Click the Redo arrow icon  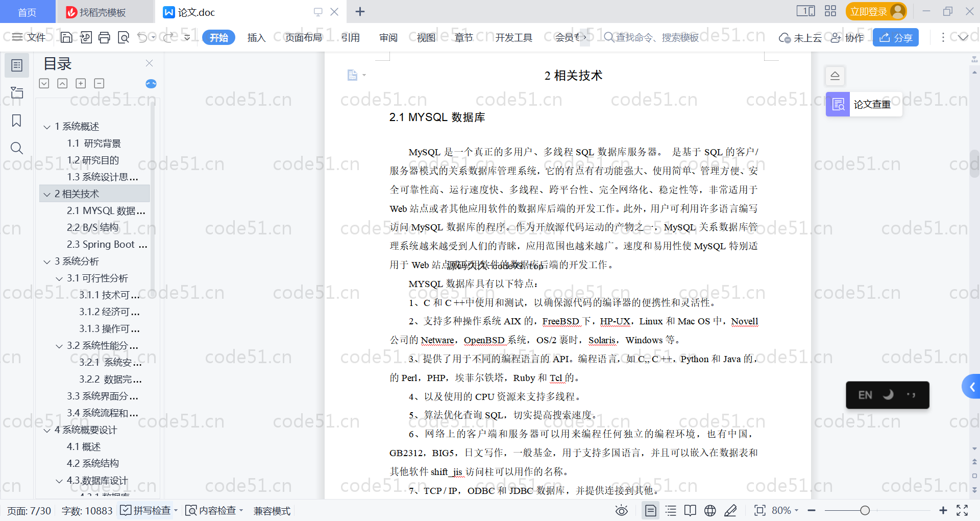tap(168, 37)
